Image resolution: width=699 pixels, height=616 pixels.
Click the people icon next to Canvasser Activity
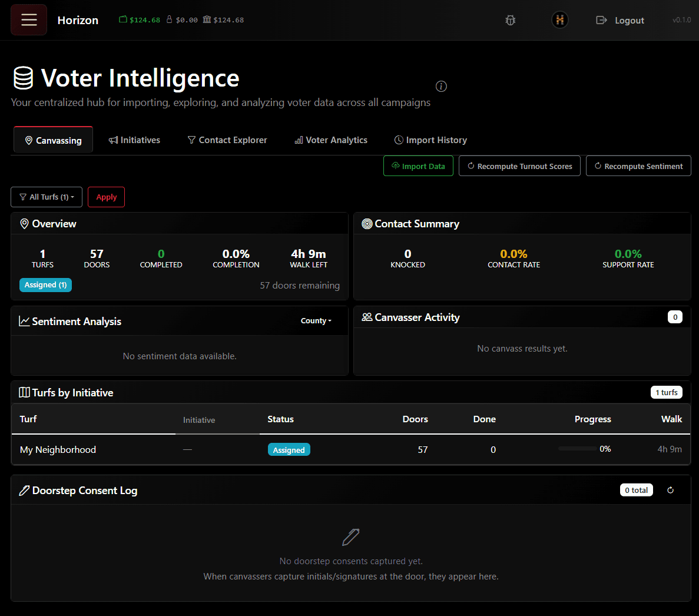(367, 317)
